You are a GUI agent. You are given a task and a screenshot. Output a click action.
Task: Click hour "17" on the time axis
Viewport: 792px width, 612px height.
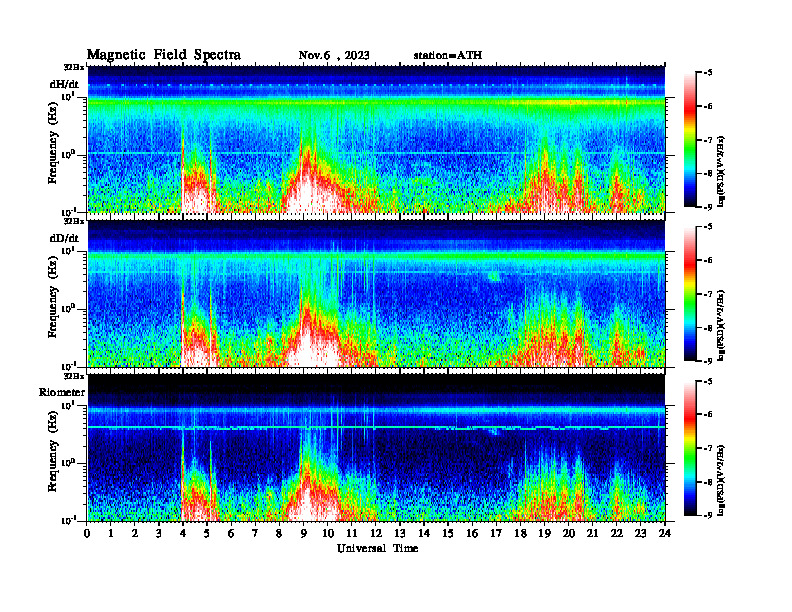(x=496, y=534)
